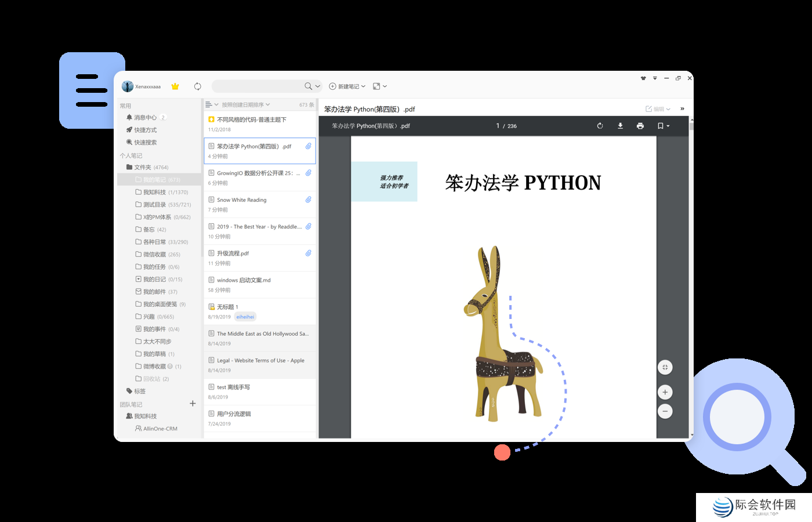Zoom in on the PDF with plus button
This screenshot has height=522, width=812.
coord(665,392)
